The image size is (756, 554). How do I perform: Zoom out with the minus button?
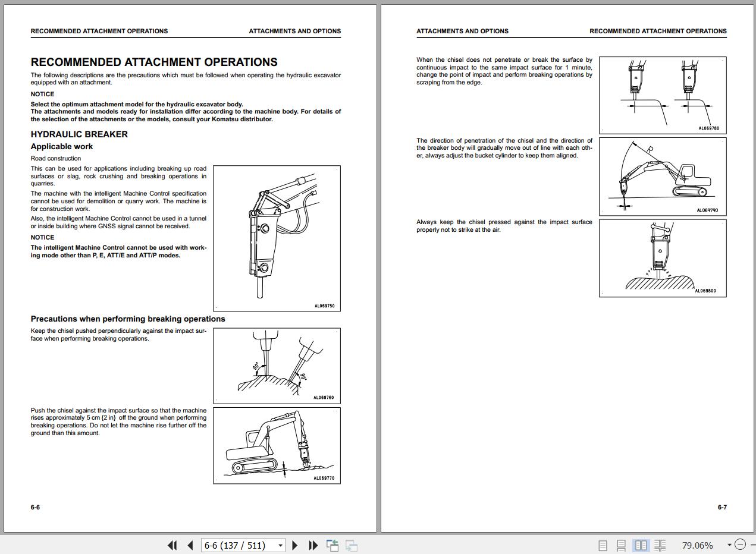click(x=740, y=544)
